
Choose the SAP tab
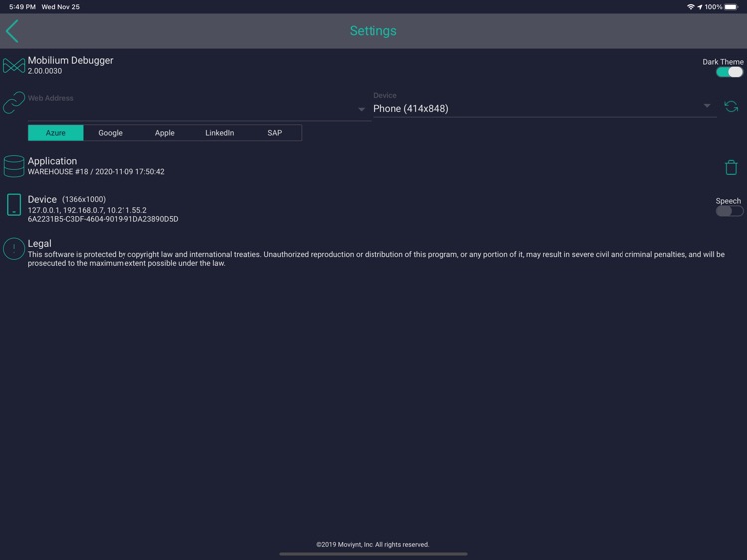click(x=275, y=133)
